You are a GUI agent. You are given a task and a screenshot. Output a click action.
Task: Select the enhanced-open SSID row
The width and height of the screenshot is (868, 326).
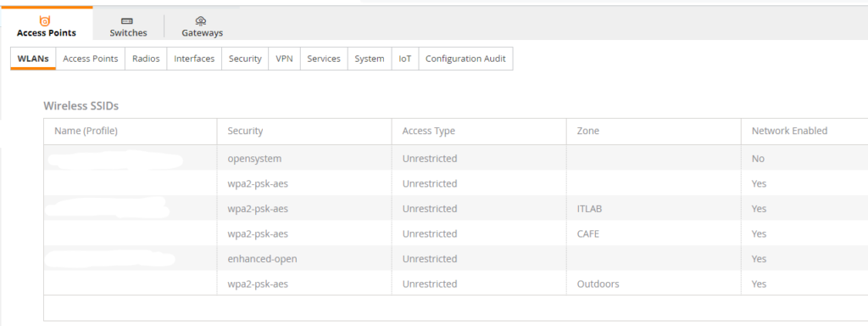pyautogui.click(x=455, y=259)
